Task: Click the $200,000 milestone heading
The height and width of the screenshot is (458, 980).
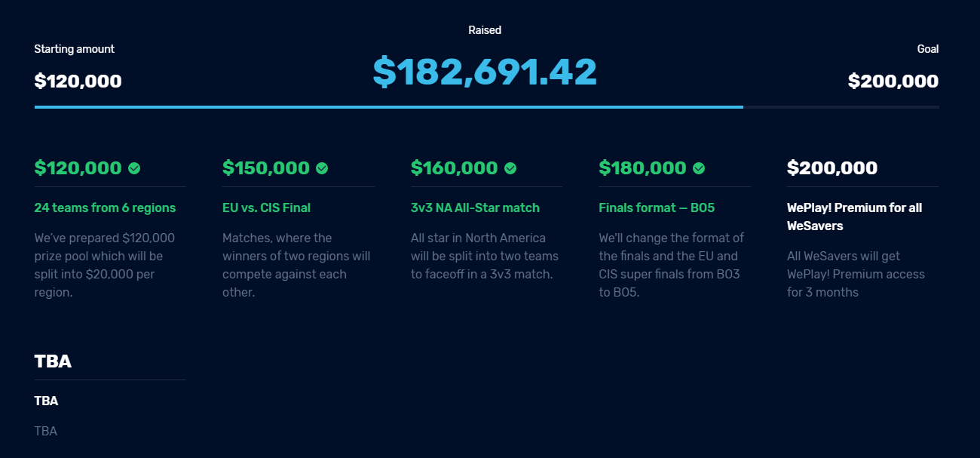Action: click(832, 168)
